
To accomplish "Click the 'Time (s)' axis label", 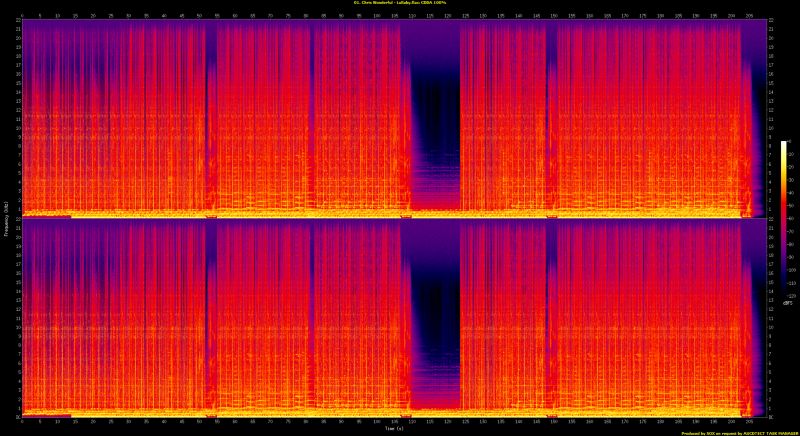I will 393,427.
